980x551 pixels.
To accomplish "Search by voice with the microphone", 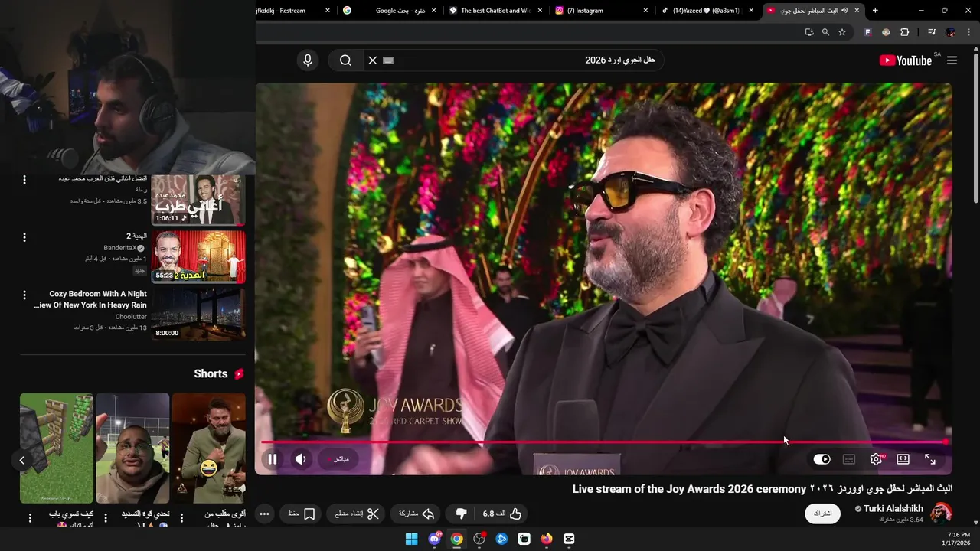I will click(x=308, y=60).
